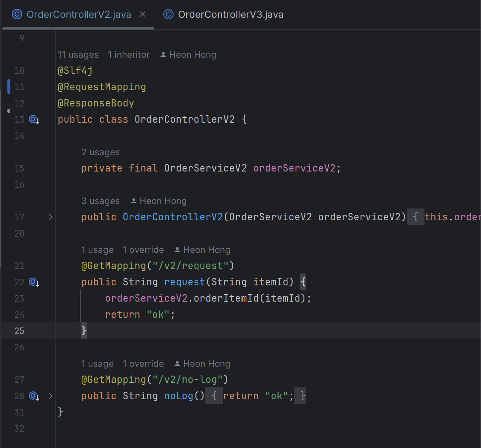Open the overridden gutter icon on line 28

tap(34, 396)
